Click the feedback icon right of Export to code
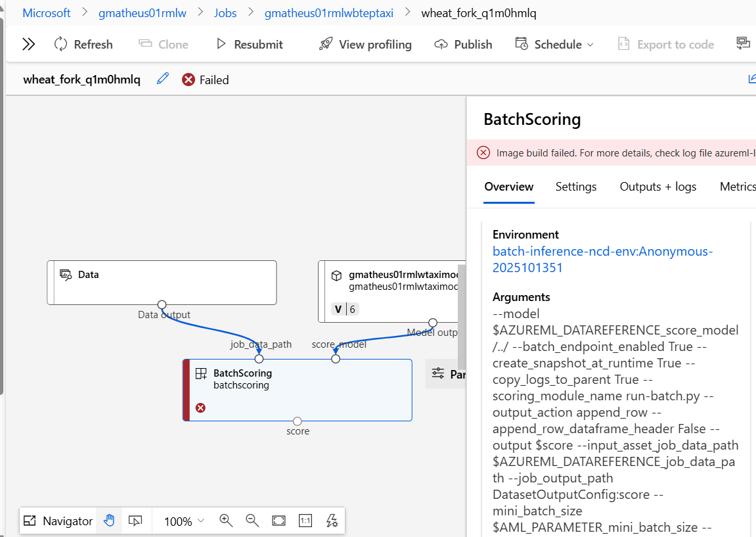Screen dimensions: 756x537 tap(743, 43)
